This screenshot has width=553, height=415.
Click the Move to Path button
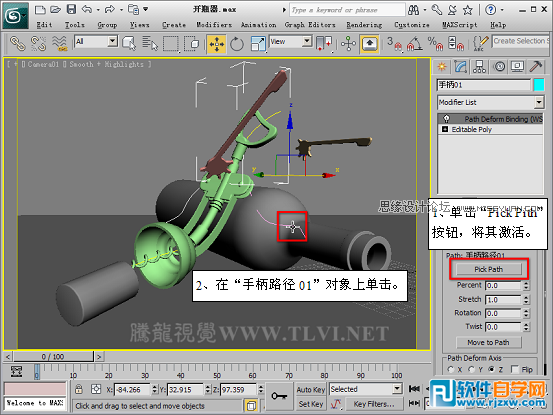click(x=488, y=342)
